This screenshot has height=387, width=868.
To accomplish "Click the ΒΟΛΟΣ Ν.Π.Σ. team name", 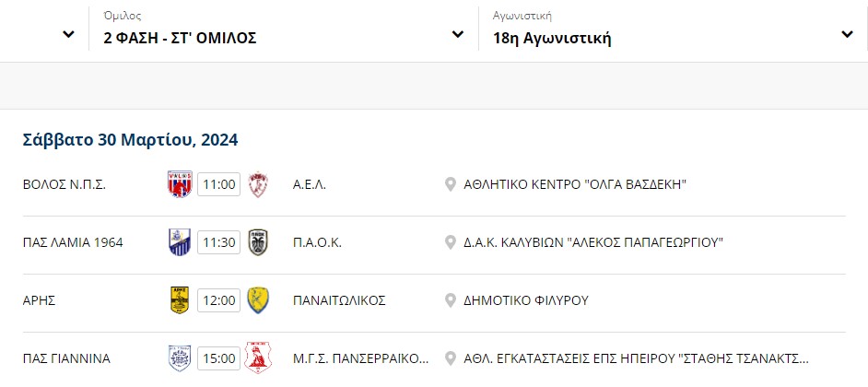I will (x=65, y=185).
